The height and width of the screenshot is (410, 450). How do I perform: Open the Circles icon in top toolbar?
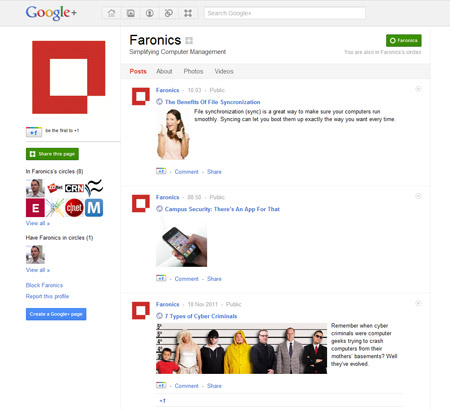tap(169, 13)
